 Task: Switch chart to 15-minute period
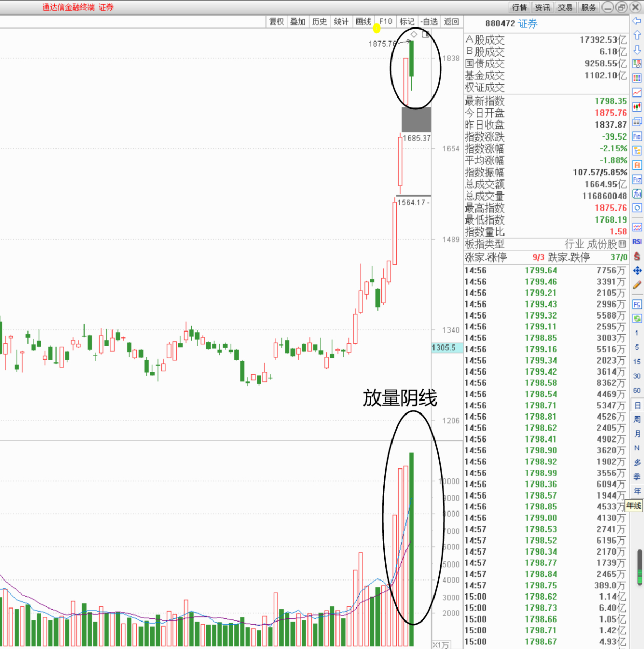pos(637,362)
